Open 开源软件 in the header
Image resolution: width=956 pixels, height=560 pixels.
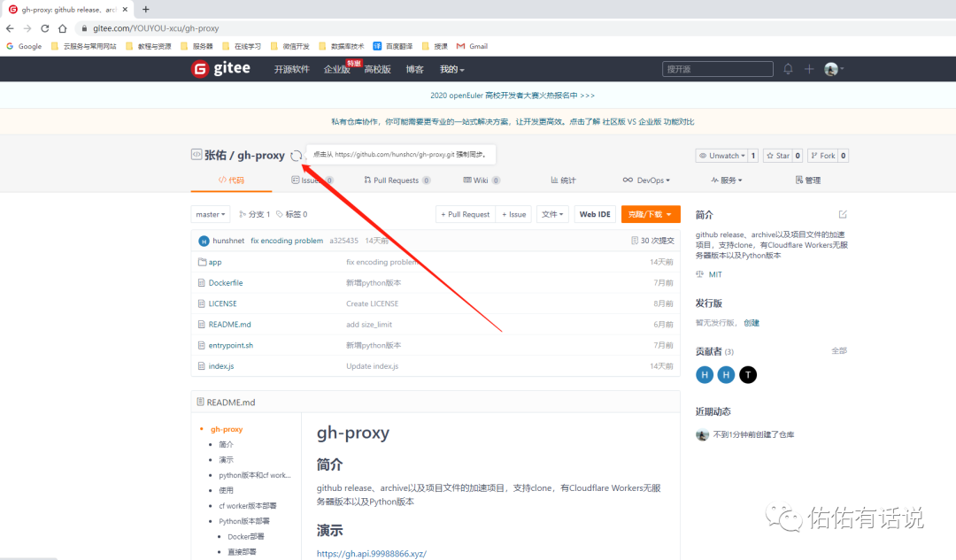[291, 70]
